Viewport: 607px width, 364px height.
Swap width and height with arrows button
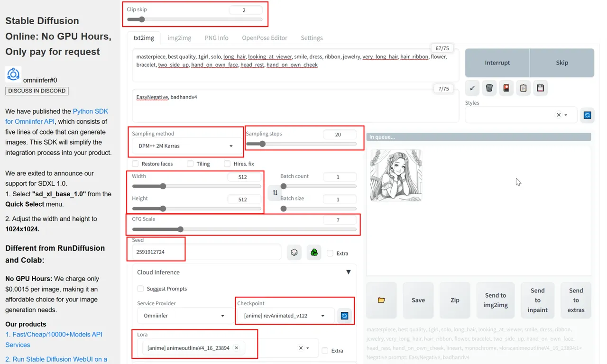[275, 193]
